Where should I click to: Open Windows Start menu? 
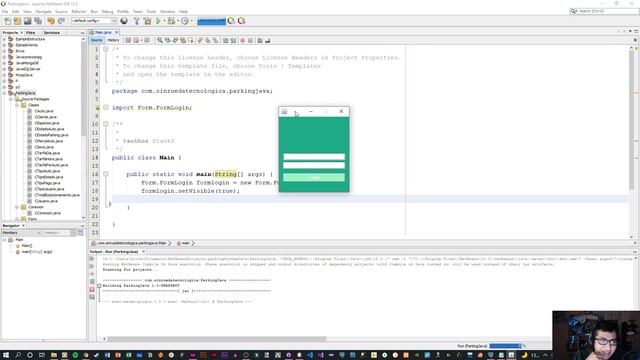[6, 355]
